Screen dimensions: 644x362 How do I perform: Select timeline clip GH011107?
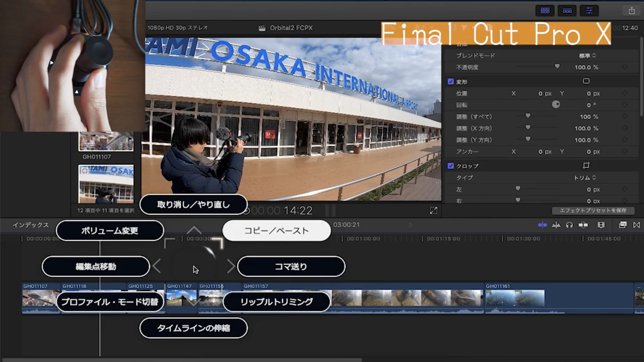coord(41,298)
